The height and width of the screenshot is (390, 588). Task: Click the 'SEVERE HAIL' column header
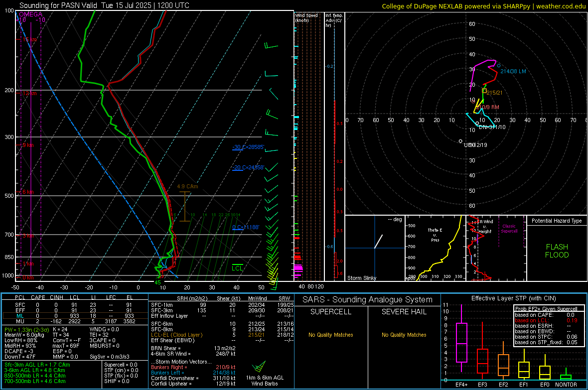point(404,312)
